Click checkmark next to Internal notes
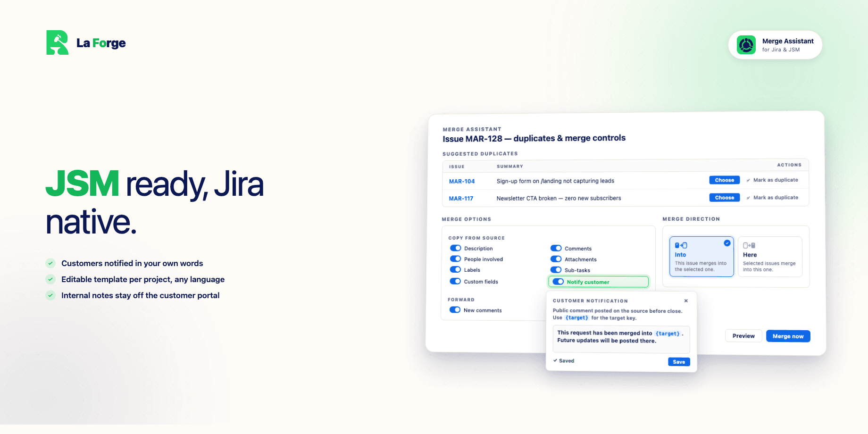 click(50, 295)
